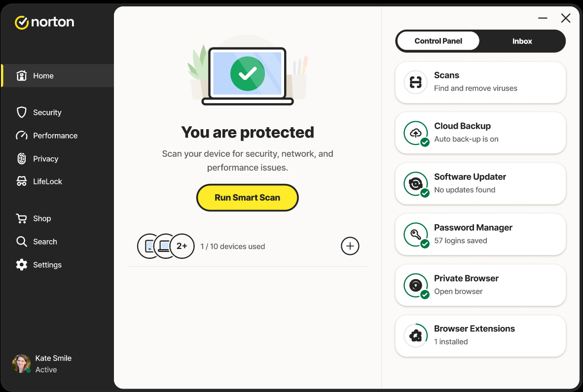Click the Scans icon in Control Panel
This screenshot has width=583, height=392.
pos(416,82)
